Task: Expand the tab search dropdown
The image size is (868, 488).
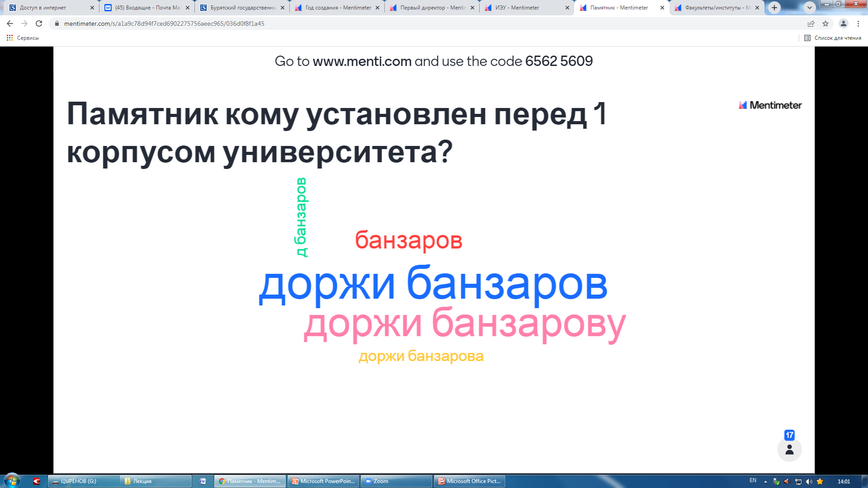Action: (810, 8)
